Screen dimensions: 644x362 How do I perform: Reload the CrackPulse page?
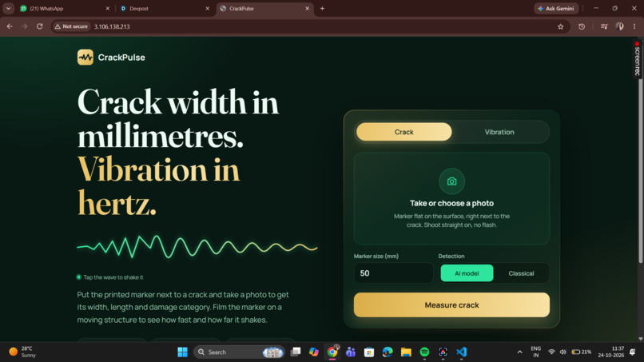(39, 26)
